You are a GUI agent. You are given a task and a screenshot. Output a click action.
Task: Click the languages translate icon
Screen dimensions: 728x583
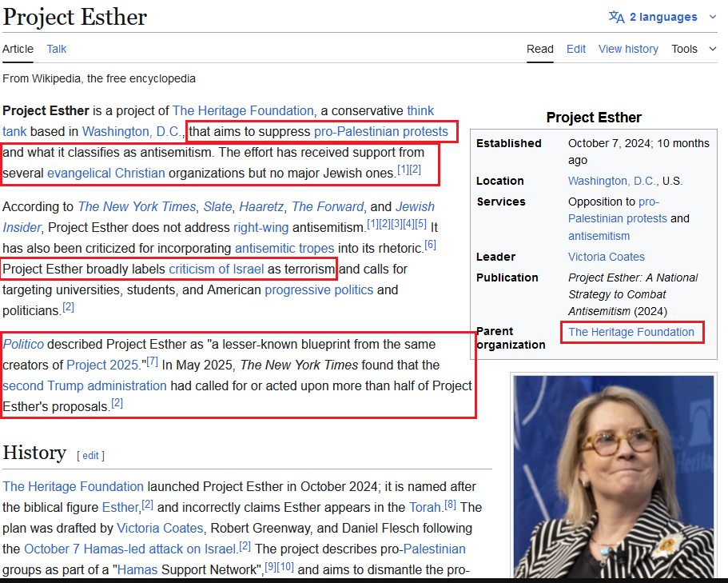click(x=617, y=17)
